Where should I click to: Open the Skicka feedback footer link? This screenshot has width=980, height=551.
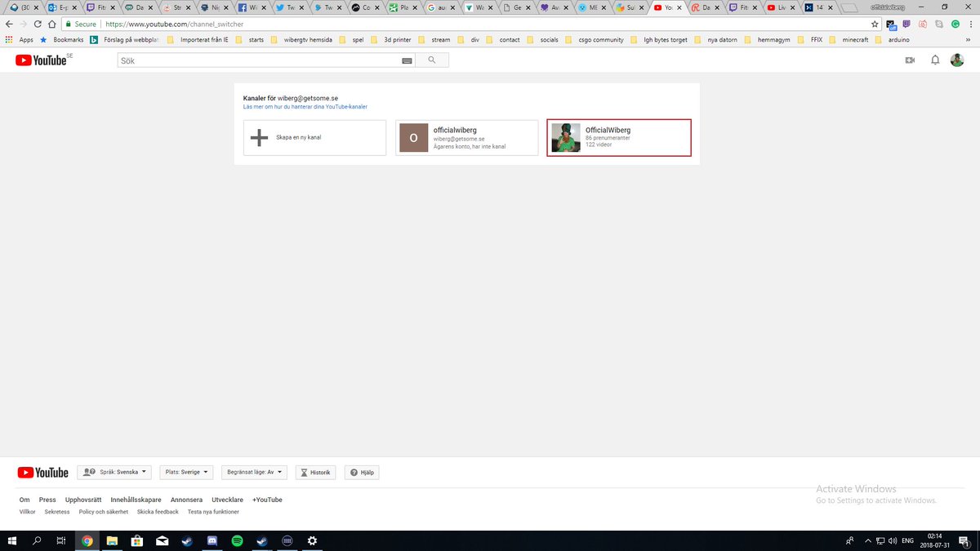(158, 512)
